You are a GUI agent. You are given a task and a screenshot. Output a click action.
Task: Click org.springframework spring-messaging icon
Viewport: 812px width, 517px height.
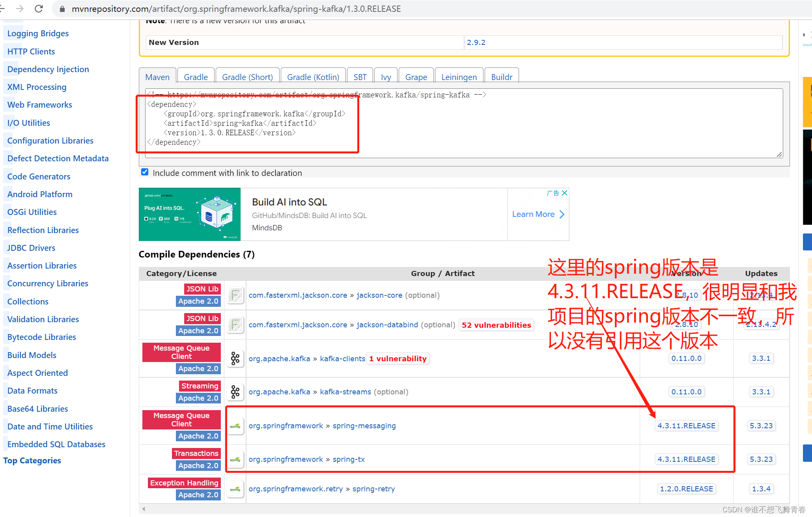coord(234,425)
